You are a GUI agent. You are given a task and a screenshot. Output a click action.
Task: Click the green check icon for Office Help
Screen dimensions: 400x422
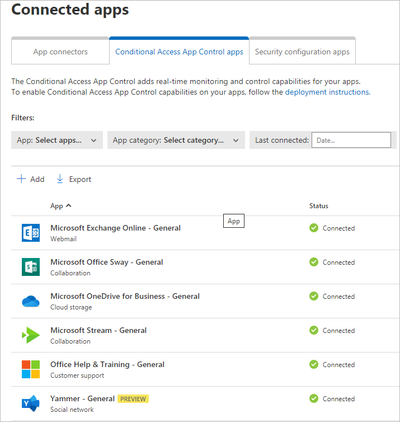coord(314,364)
